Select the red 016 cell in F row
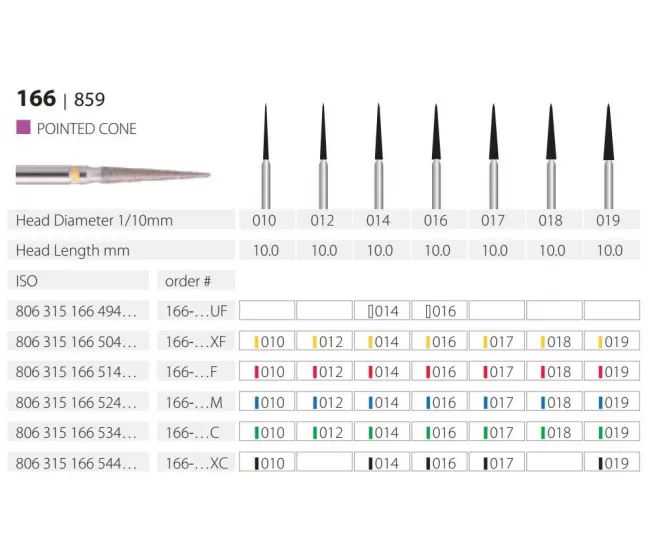This screenshot has height=550, width=648. (439, 371)
